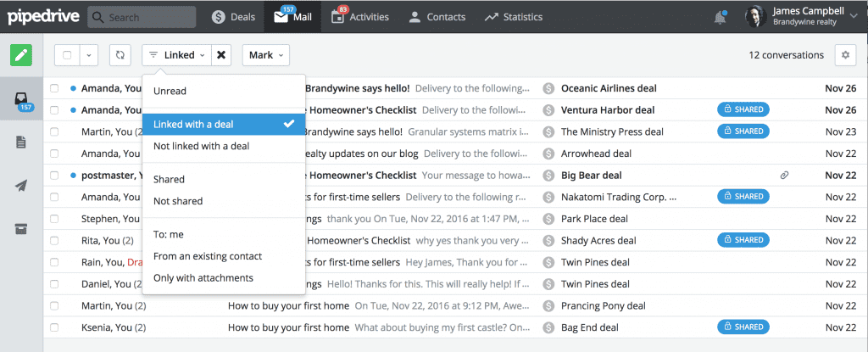Open mail settings gear icon
868x352 pixels.
(845, 55)
